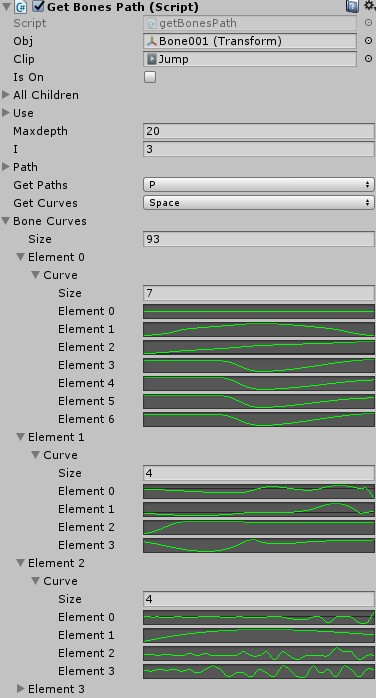Open the Get Paths dropdown
The height and width of the screenshot is (698, 376).
point(259,185)
